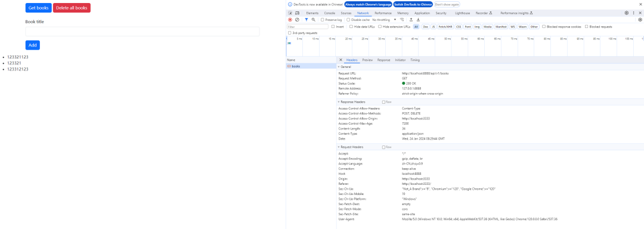This screenshot has height=229, width=644.
Task: Stop recording network log
Action: (290, 20)
